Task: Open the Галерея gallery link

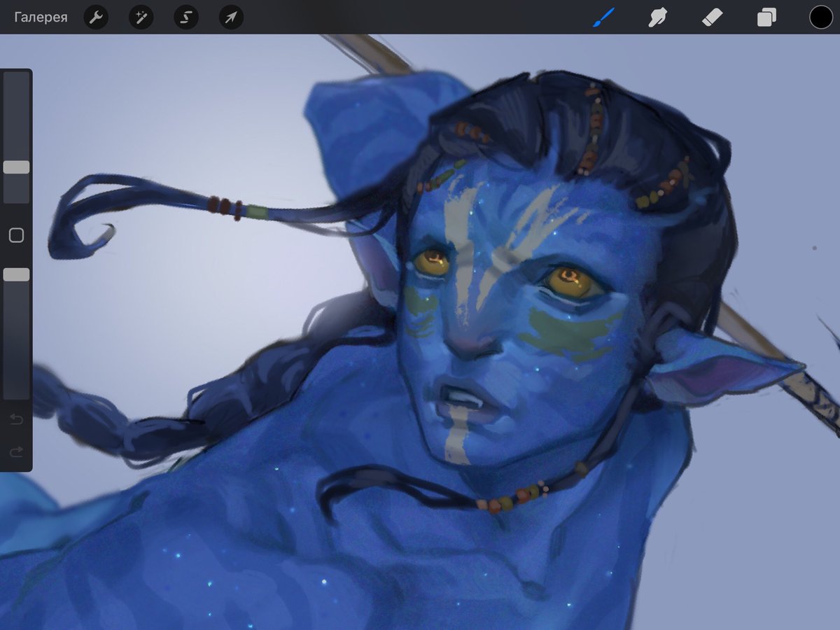Action: click(41, 17)
